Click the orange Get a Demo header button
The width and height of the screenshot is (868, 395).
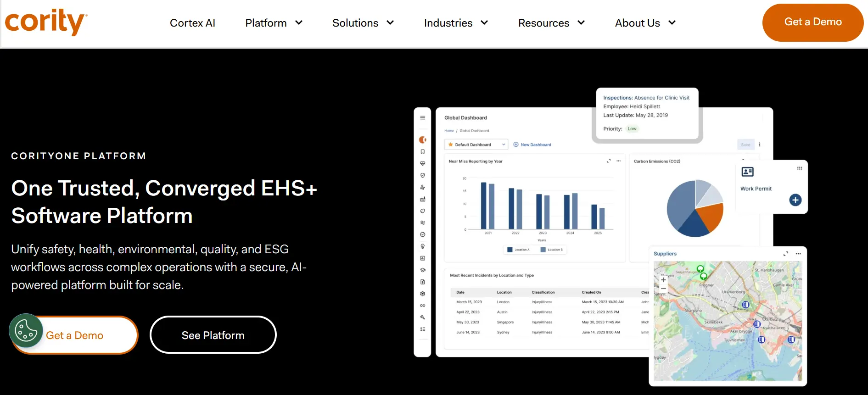pos(813,22)
